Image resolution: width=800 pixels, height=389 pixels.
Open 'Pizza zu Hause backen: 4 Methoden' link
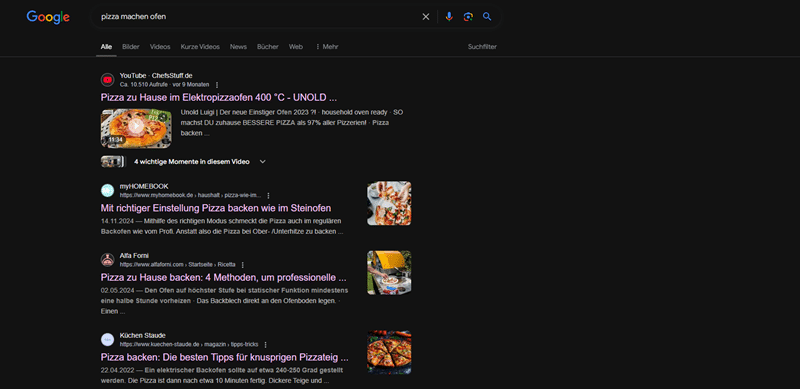[x=223, y=278]
